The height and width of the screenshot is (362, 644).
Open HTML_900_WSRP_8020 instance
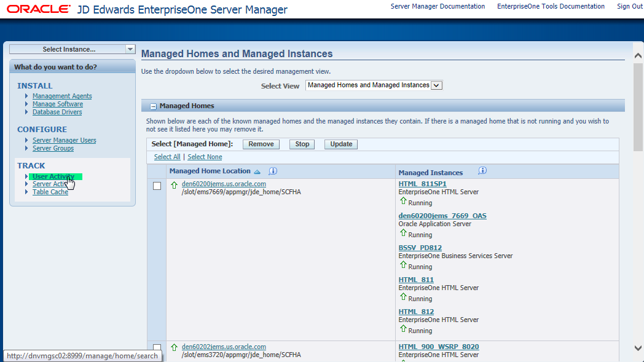coord(439,347)
